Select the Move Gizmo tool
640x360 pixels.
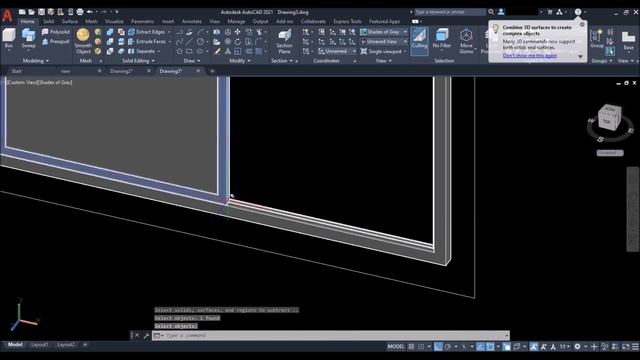[x=466, y=41]
